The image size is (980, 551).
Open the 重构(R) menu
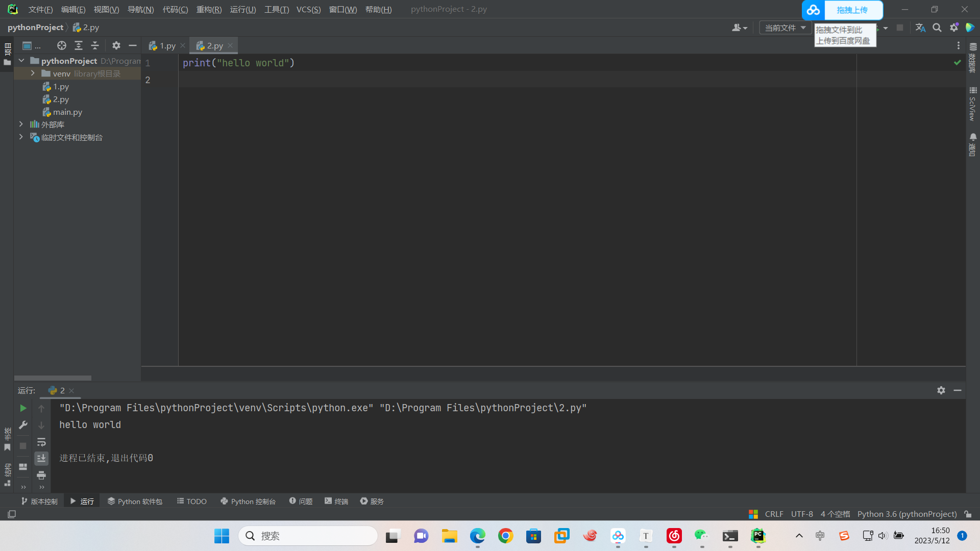pos(209,9)
